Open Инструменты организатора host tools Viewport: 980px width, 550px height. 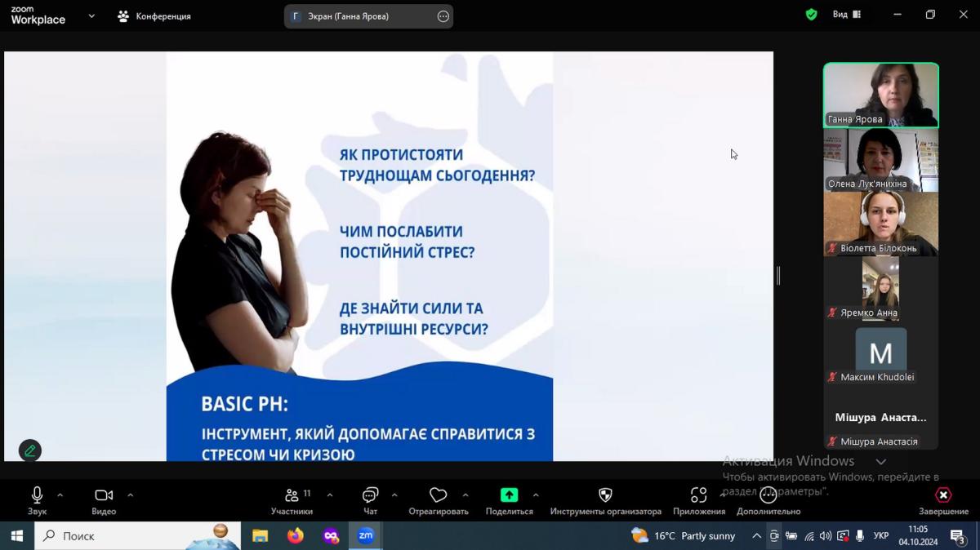coord(605,501)
